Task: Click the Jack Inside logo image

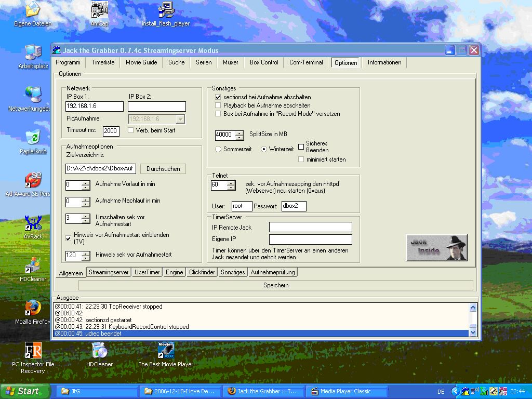Action: pos(436,247)
